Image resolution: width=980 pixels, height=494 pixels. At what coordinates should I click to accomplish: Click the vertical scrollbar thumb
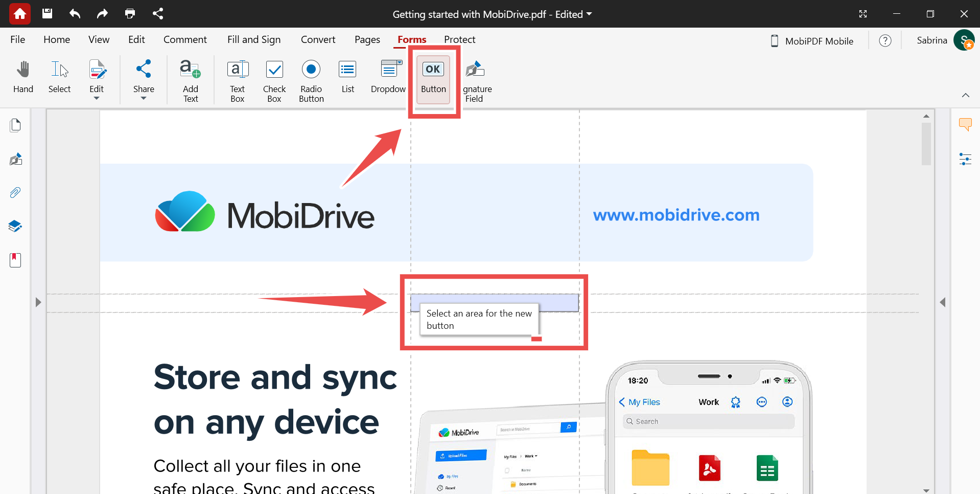point(926,144)
